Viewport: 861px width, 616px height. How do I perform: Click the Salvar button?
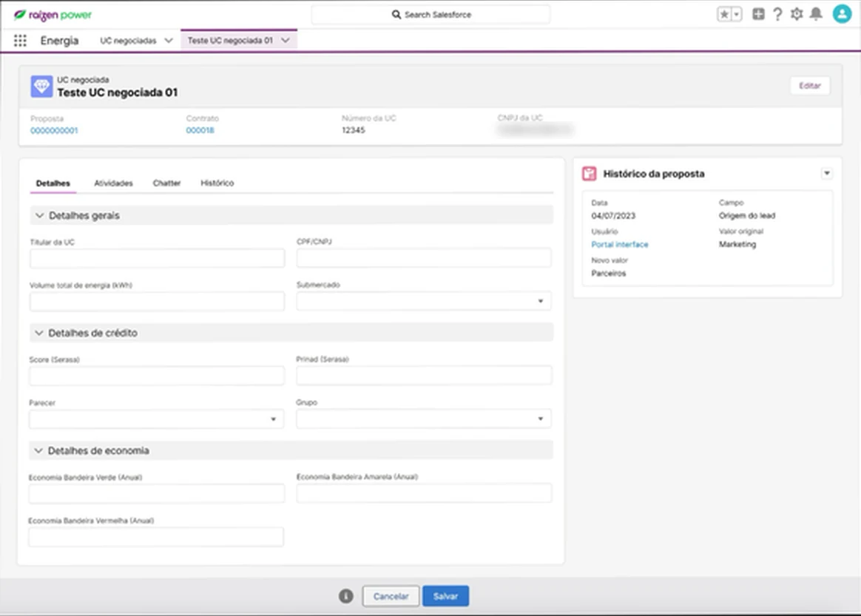[x=445, y=596]
